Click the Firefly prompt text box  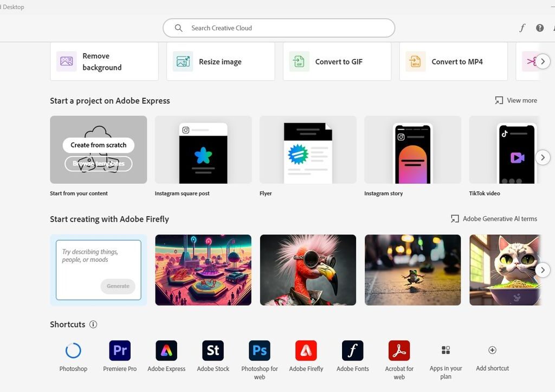click(x=99, y=270)
